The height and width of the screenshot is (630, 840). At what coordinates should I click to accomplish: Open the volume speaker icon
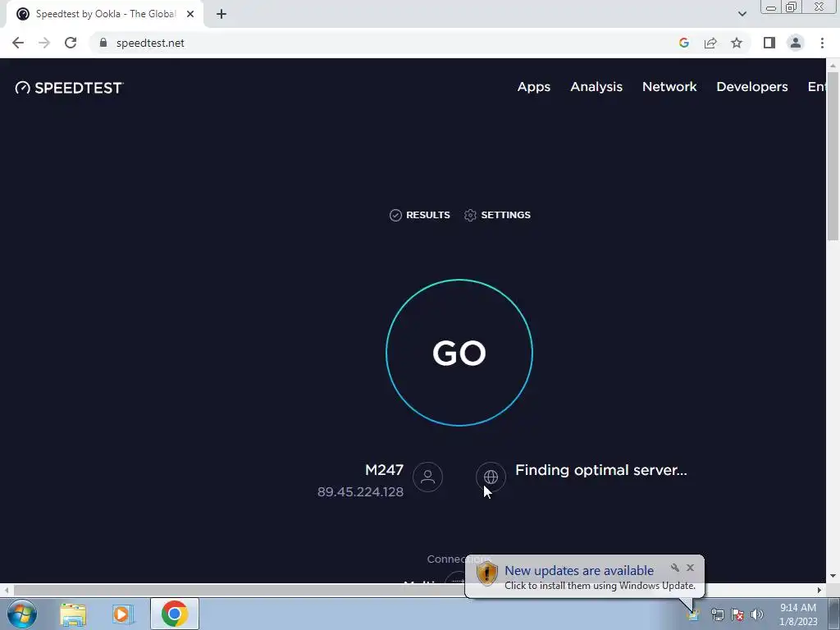click(x=757, y=614)
